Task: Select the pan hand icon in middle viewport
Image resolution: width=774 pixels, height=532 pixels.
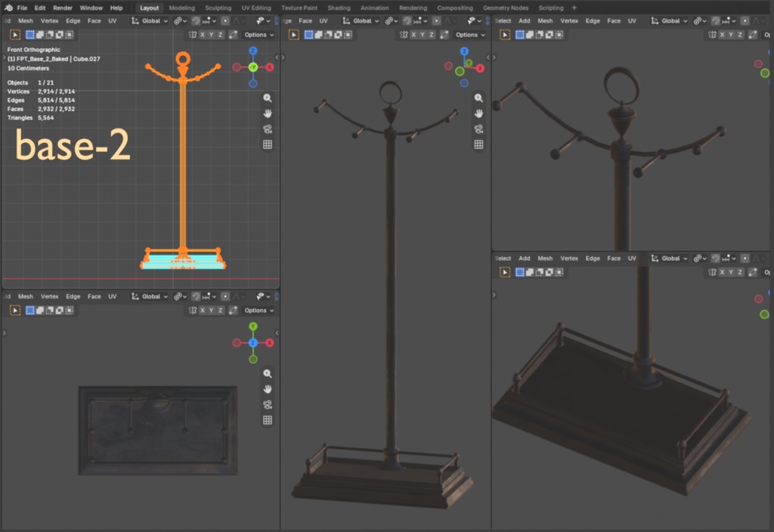Action: point(478,113)
